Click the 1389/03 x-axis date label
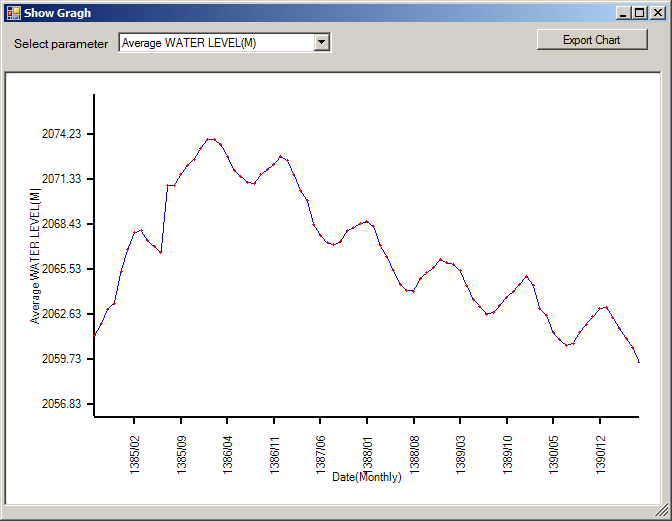This screenshot has width=672, height=521. (x=460, y=455)
